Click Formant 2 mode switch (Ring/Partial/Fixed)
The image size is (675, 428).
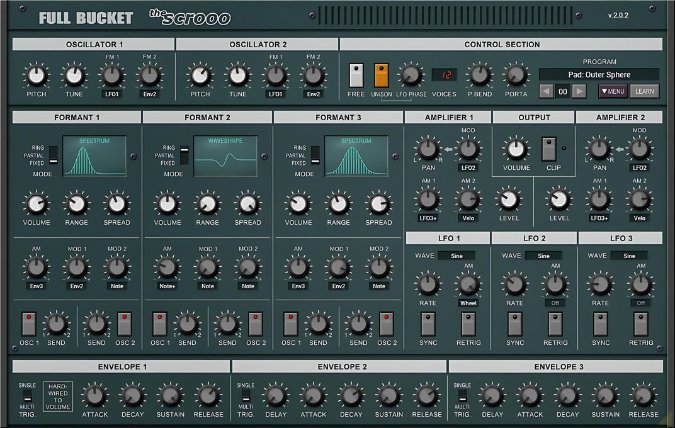click(x=184, y=155)
